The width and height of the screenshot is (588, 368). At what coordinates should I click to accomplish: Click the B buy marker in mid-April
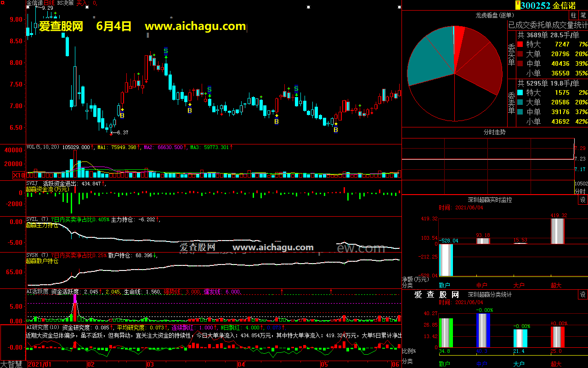[x=277, y=121]
